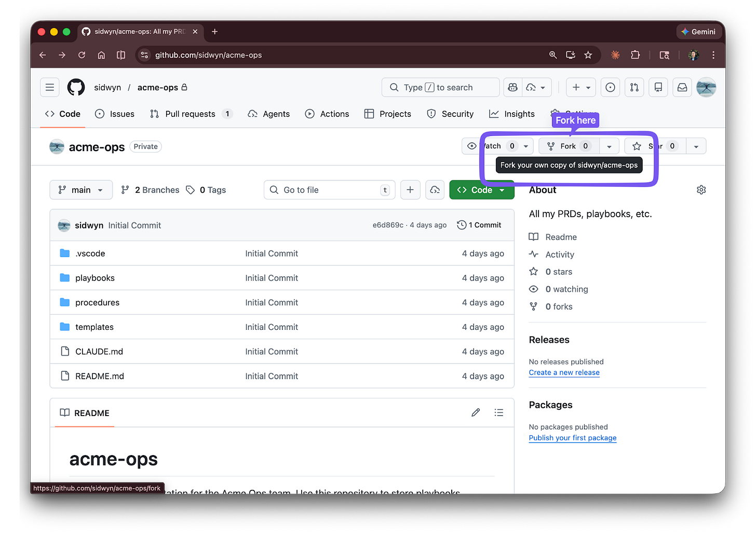The image size is (756, 534).
Task: Click the Fork button
Action: [569, 146]
